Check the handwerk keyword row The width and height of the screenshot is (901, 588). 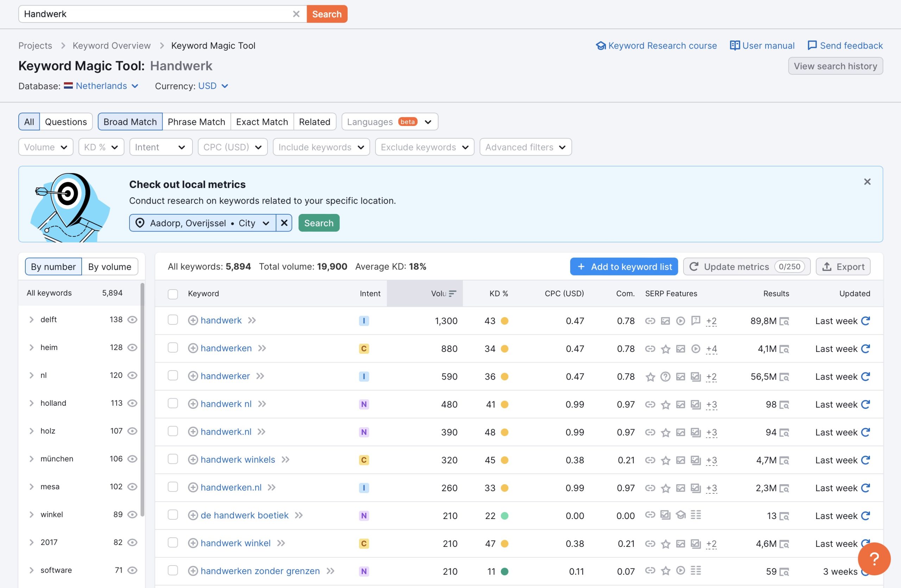click(x=172, y=320)
